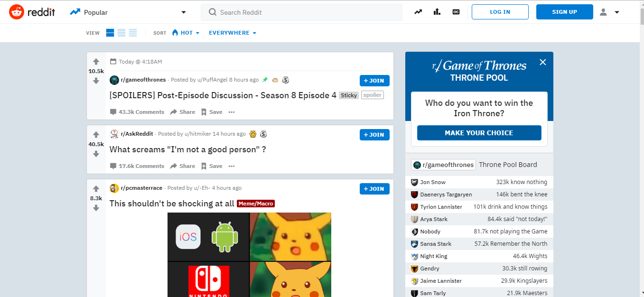The image size is (644, 297).
Task: Open 43.3k Comments on gameofthrones post
Action: pyautogui.click(x=137, y=112)
